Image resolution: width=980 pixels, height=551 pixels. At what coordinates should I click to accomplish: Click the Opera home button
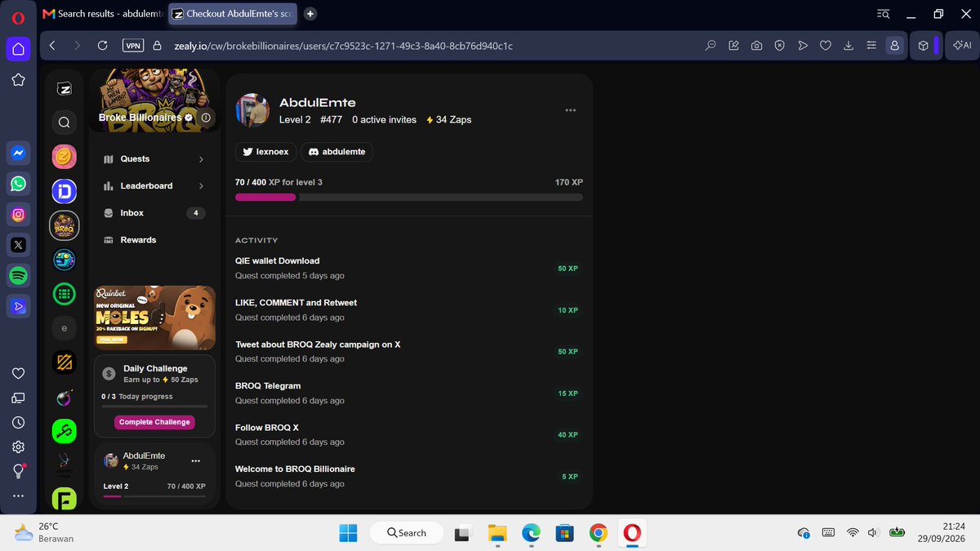18,49
